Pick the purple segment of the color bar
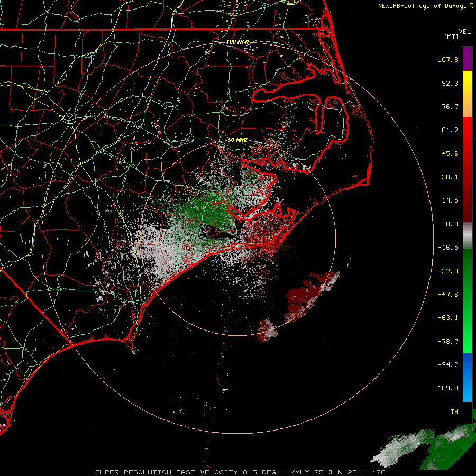Viewport: 476px width, 476px height. pyautogui.click(x=467, y=59)
